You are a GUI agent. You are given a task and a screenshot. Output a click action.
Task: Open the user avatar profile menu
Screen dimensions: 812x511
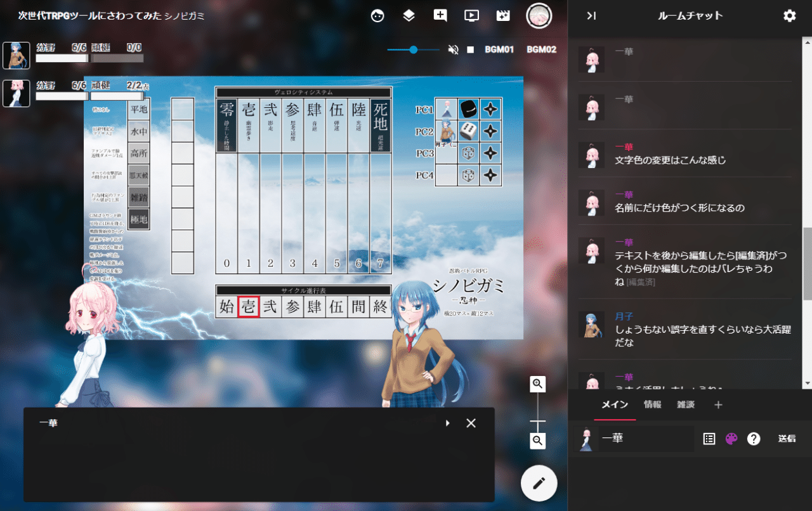click(539, 16)
